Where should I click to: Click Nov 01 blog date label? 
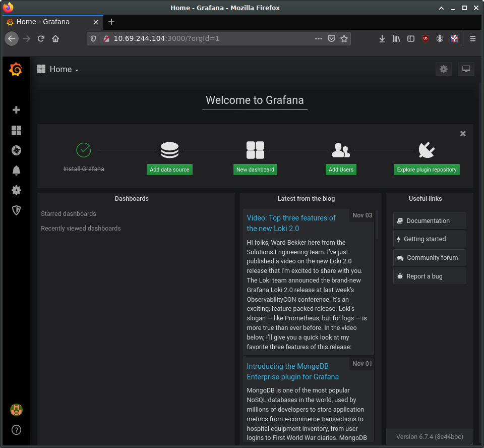(362, 363)
